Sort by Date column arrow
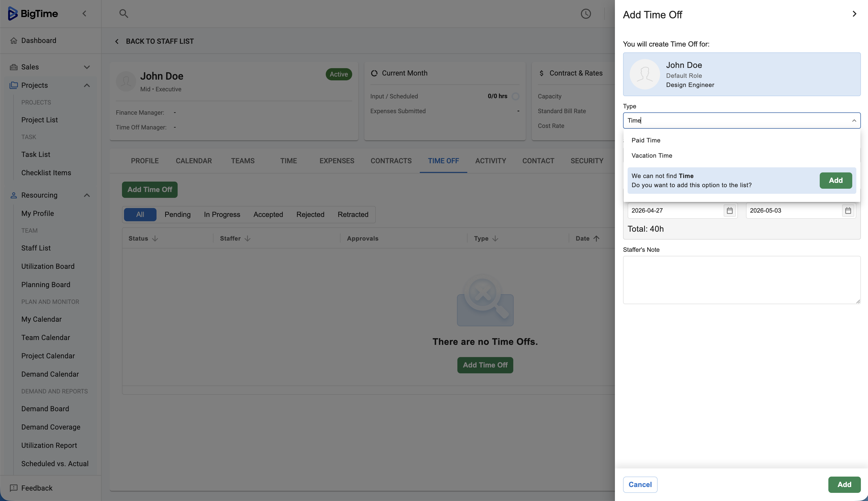The height and width of the screenshot is (501, 868). 596,239
